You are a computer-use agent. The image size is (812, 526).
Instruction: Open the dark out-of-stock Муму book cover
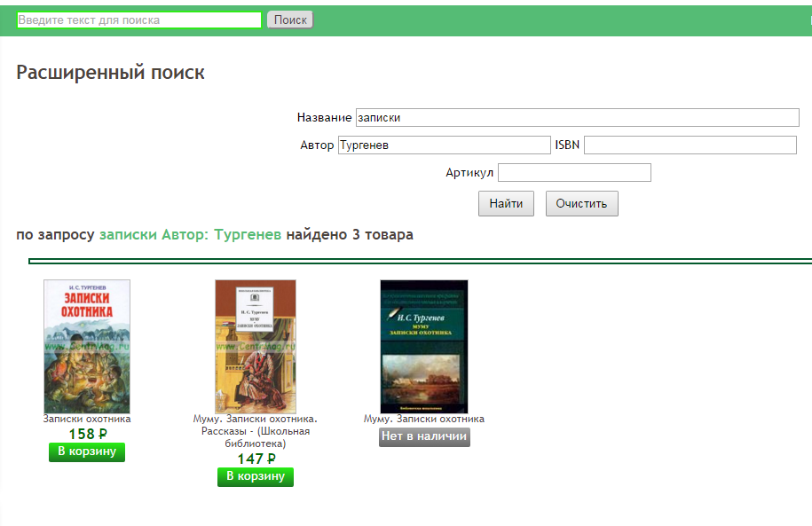[424, 346]
